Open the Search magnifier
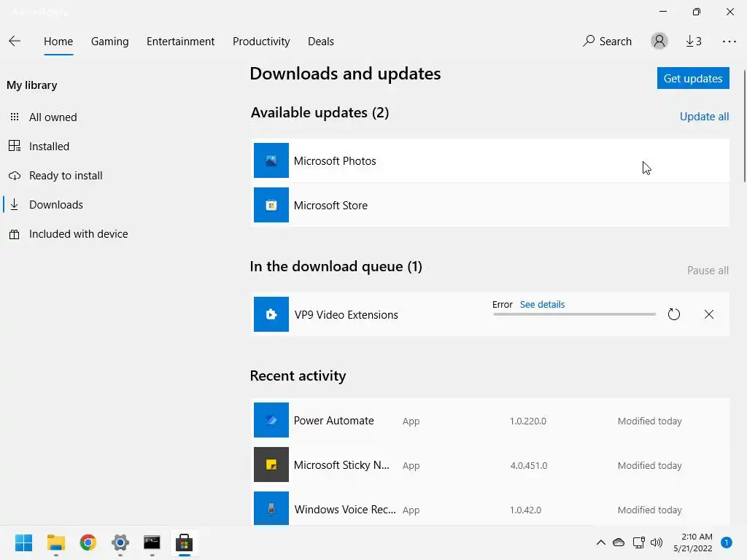Image resolution: width=747 pixels, height=560 pixels. [x=589, y=41]
